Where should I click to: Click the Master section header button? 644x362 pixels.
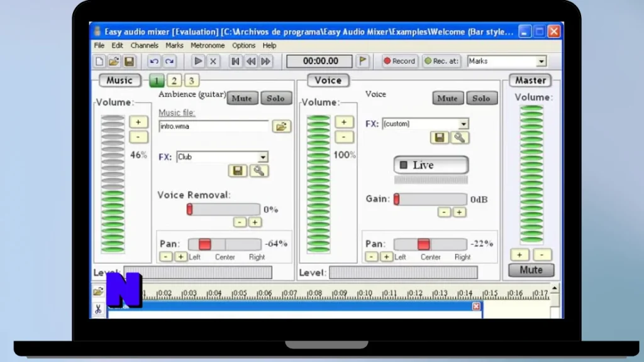click(x=531, y=80)
